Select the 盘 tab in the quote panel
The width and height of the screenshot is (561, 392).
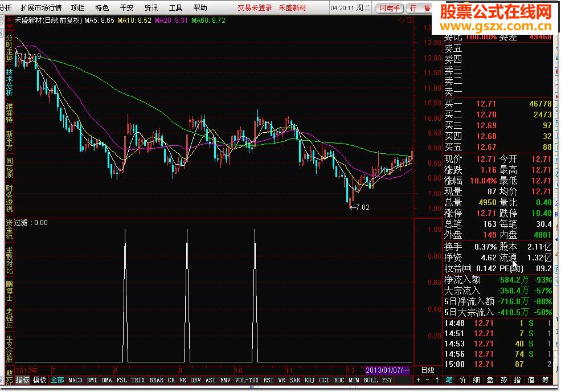point(490,380)
